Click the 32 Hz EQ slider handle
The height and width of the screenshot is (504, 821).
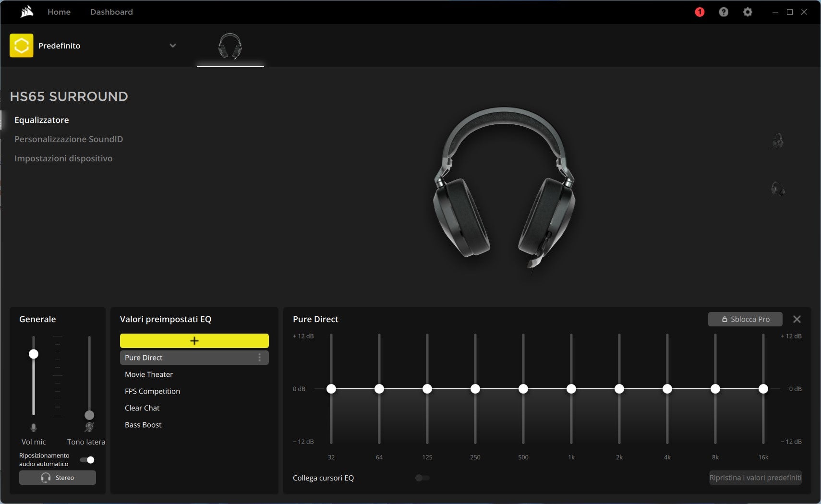pyautogui.click(x=331, y=389)
